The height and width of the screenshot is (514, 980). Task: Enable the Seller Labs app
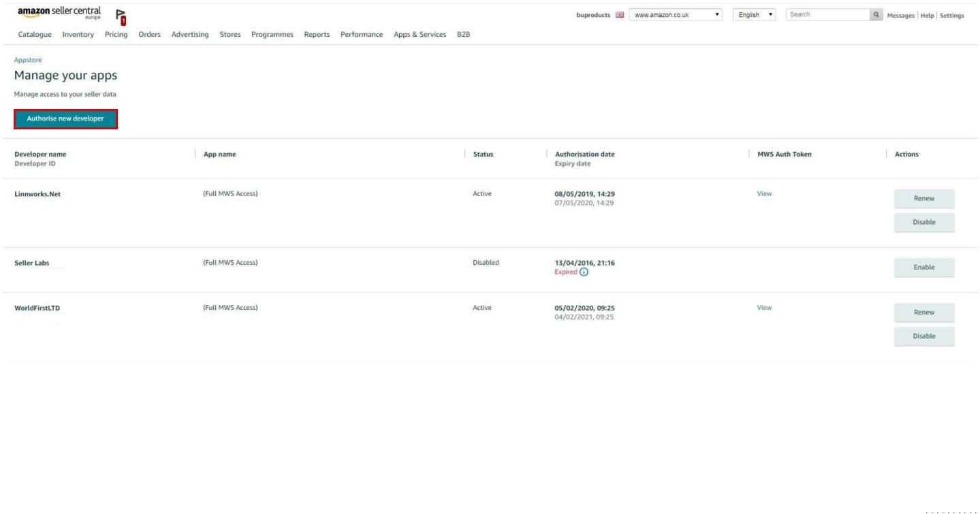923,268
